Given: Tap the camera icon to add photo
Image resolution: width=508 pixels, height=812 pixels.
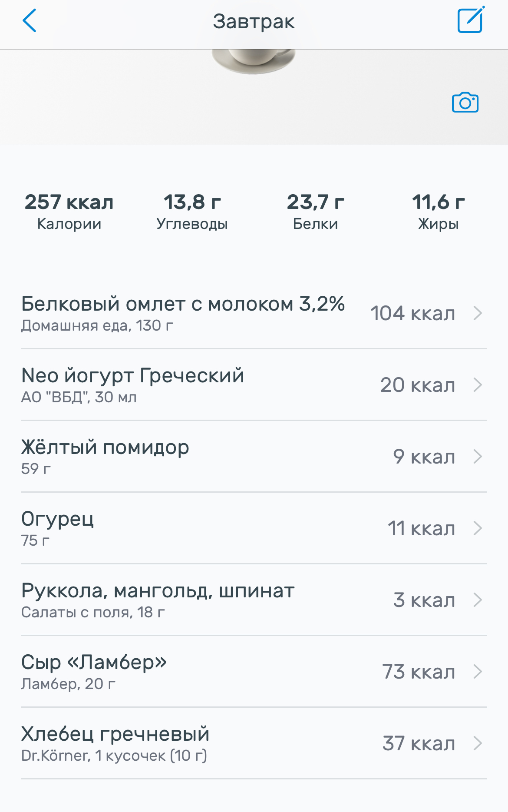Looking at the screenshot, I should click(465, 103).
